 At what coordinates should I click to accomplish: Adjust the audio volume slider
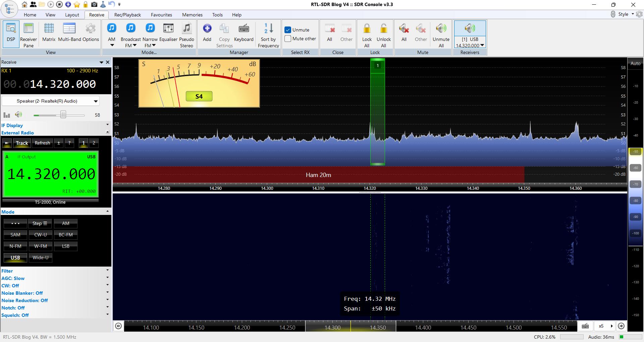click(x=63, y=115)
